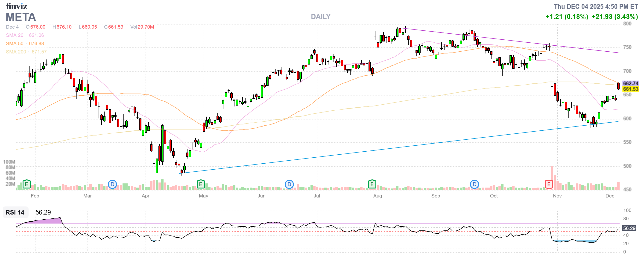
Task: Click the green earnings marker near Aug
Action: (x=372, y=185)
